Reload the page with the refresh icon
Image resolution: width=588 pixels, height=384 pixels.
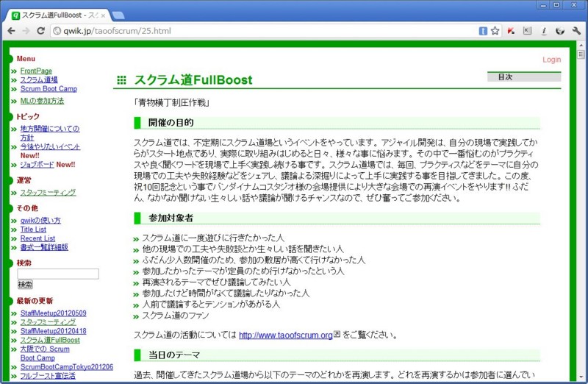(41, 31)
